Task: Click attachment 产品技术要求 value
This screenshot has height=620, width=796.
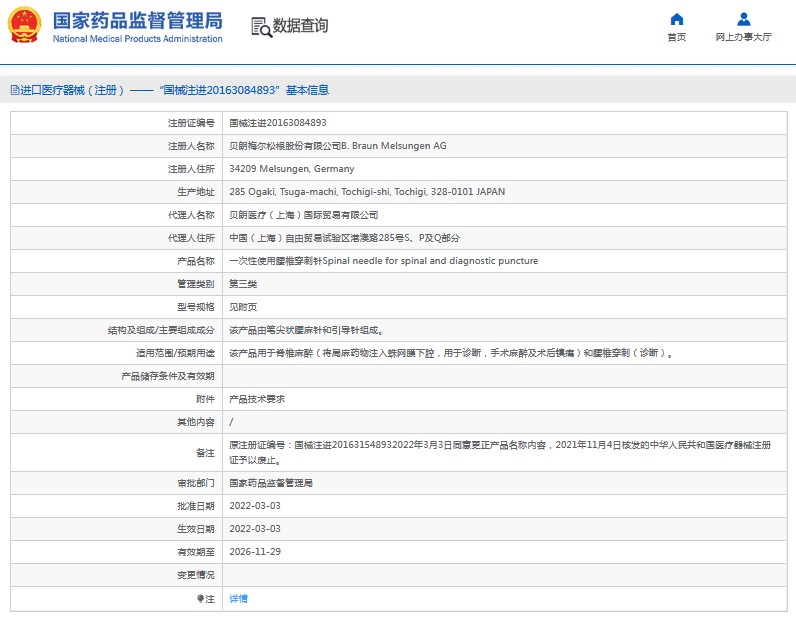Action: (257, 399)
